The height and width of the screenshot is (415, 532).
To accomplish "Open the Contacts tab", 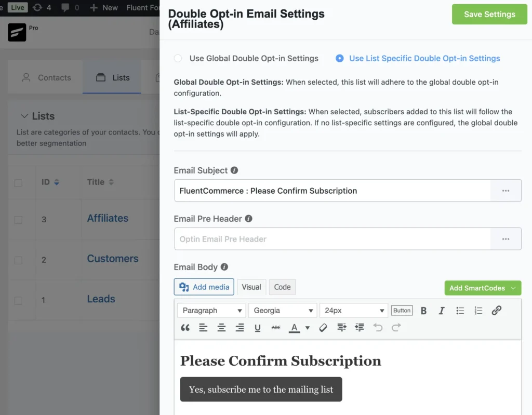I will tap(46, 78).
